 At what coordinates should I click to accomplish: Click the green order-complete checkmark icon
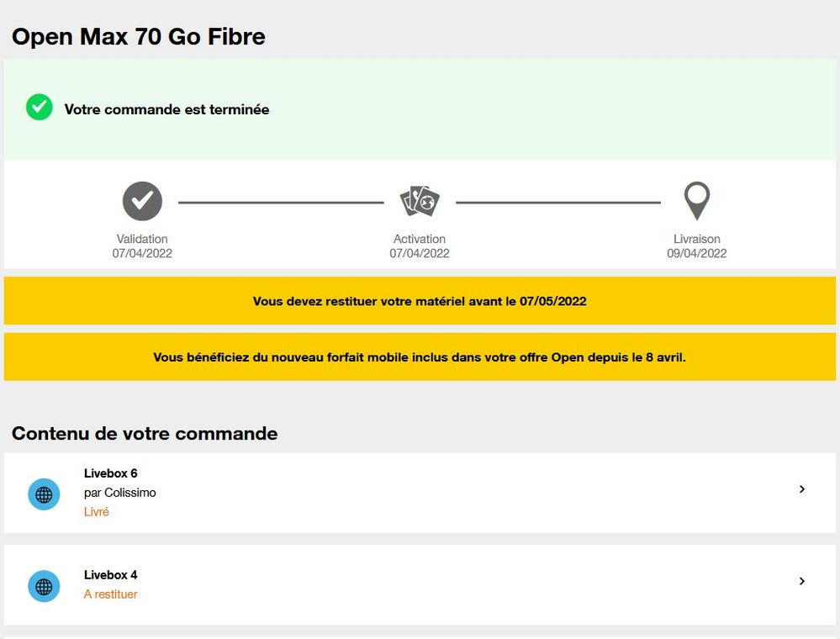coord(39,108)
